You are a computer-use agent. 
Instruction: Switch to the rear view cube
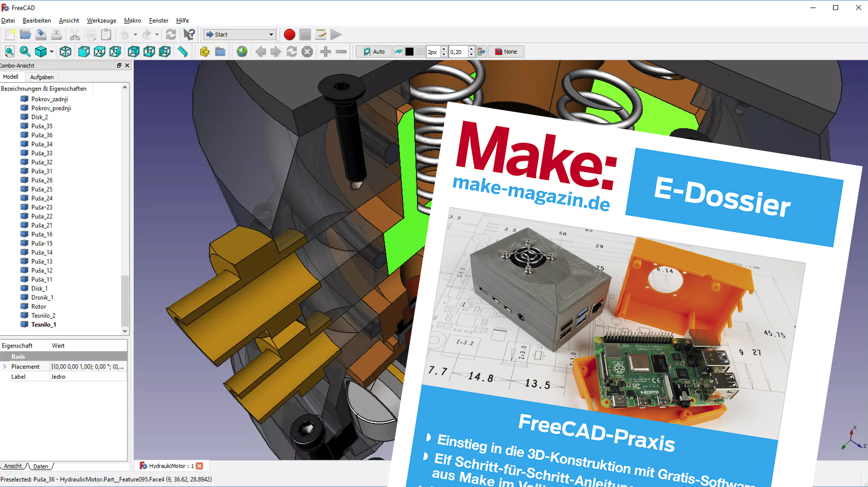coord(133,52)
